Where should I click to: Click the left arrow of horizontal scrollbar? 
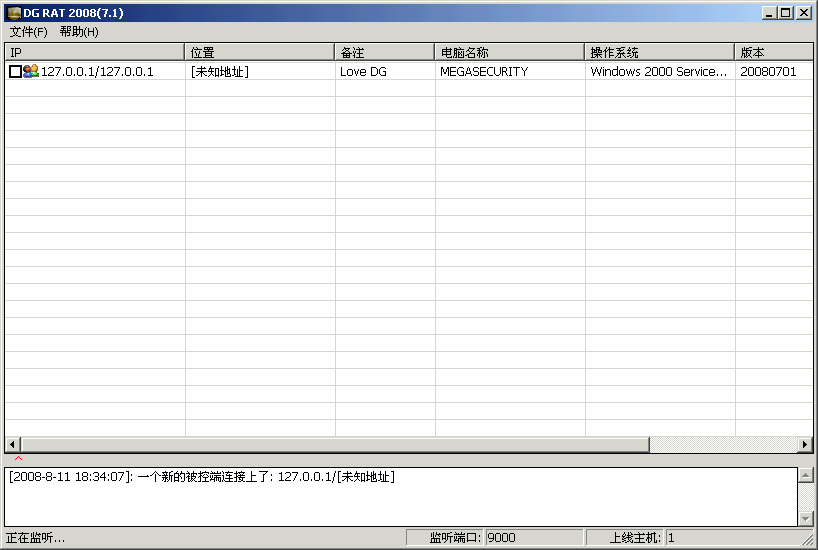(13, 445)
